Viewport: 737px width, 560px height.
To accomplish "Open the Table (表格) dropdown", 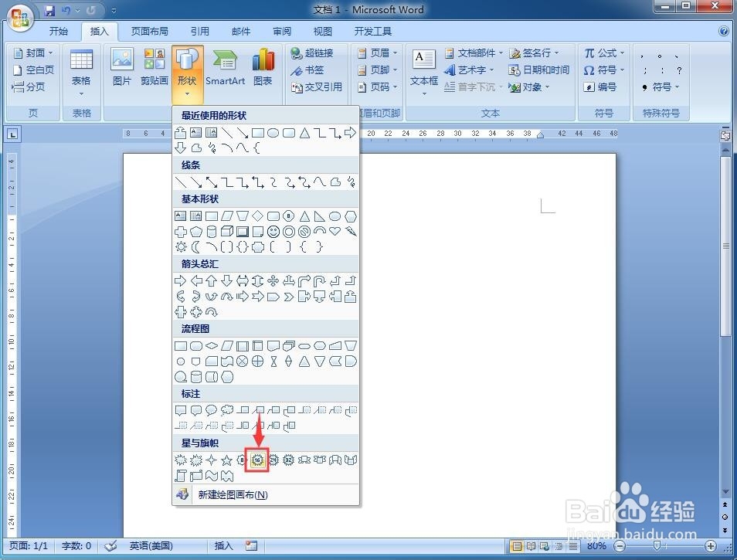I will pyautogui.click(x=81, y=73).
